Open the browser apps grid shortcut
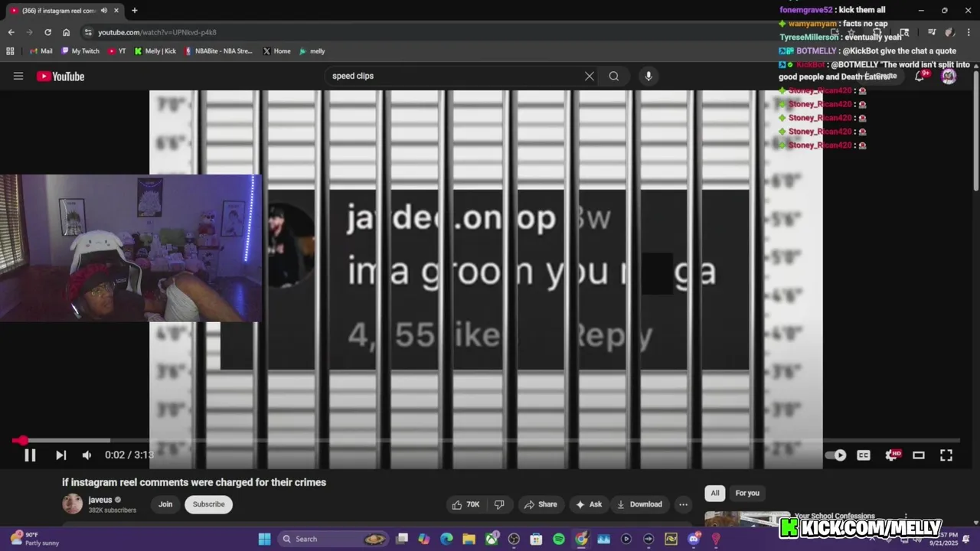980x551 pixels. [10, 51]
